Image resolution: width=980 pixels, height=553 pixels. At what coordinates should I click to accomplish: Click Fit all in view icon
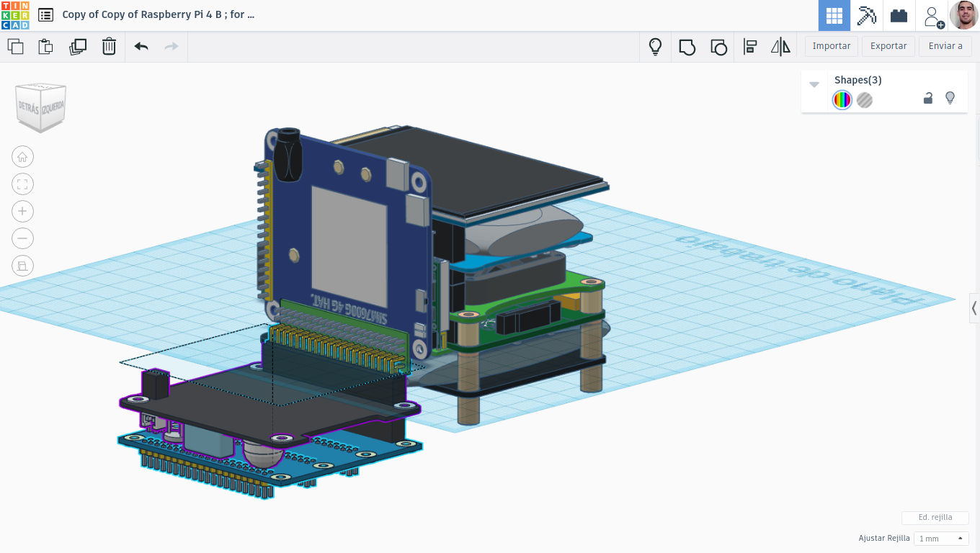22,184
